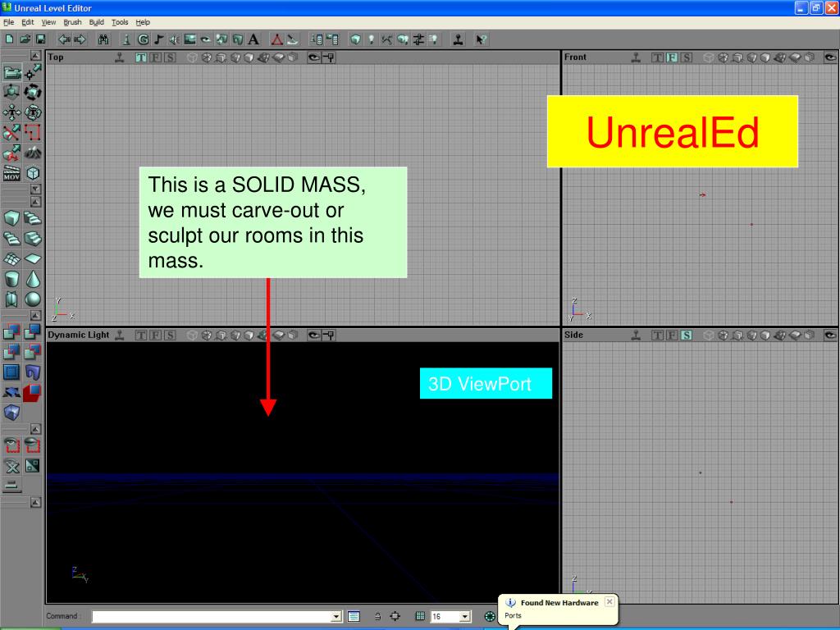Pick the Sphere brush builder
The height and width of the screenshot is (630, 840).
33,299
